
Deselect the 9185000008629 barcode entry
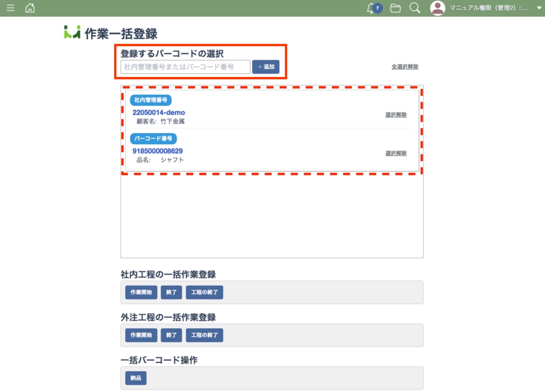396,153
